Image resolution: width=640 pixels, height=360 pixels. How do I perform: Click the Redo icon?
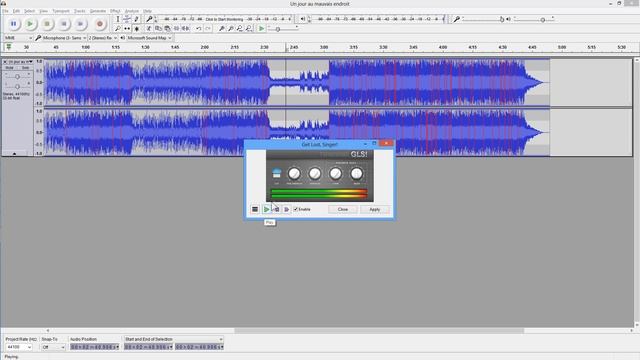(208, 29)
